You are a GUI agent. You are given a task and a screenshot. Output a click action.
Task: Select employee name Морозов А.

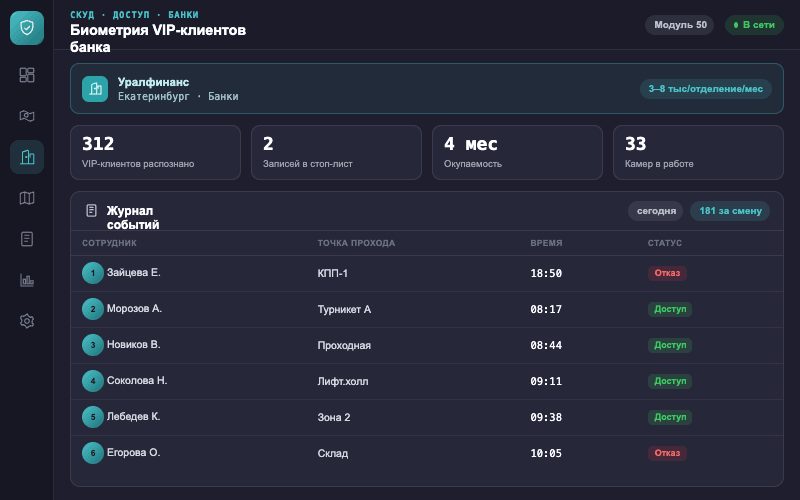[x=134, y=309]
